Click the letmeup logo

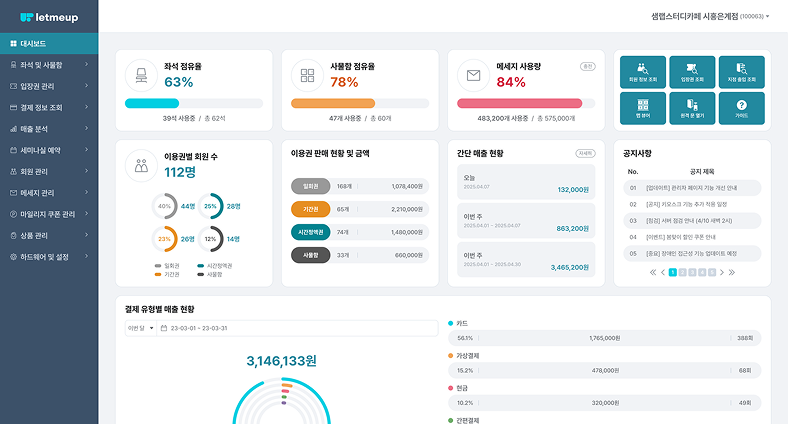(x=49, y=18)
